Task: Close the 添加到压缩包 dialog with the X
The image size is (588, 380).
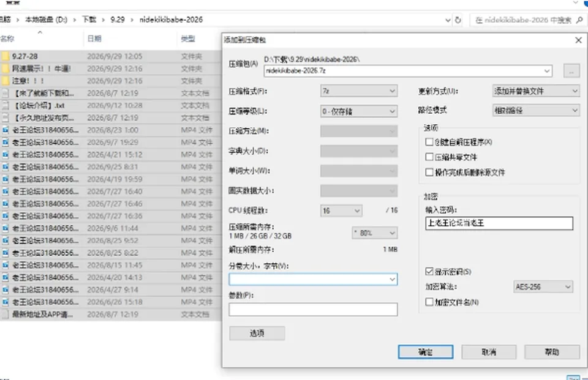Action: coord(578,40)
